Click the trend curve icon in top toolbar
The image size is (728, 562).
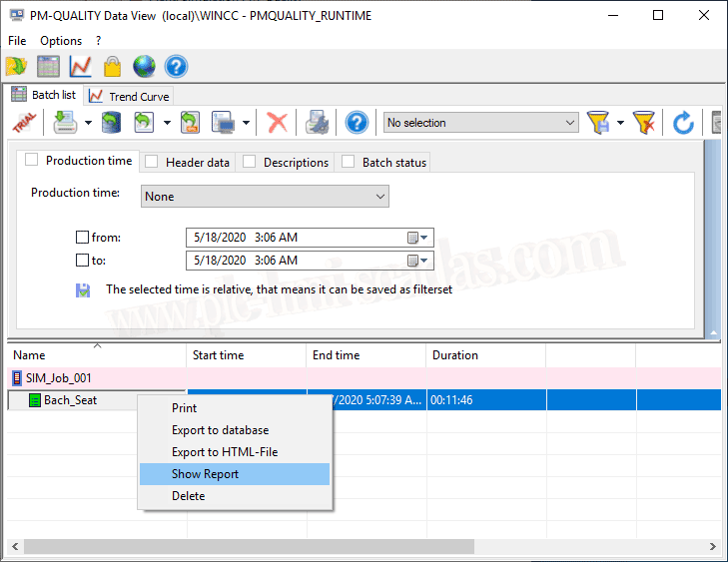coord(80,67)
